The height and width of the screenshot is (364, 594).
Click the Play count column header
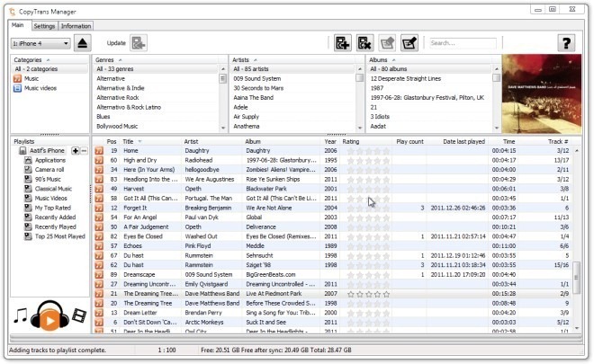point(409,141)
